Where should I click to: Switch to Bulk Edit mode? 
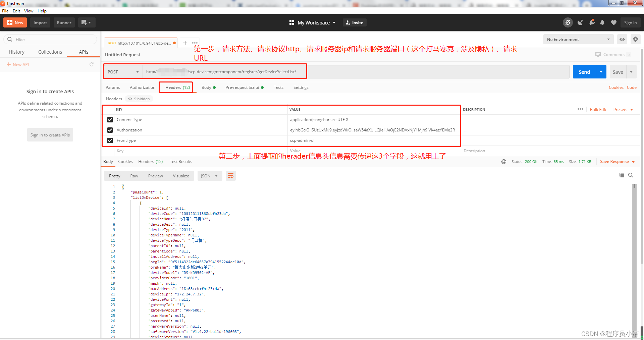coord(598,110)
